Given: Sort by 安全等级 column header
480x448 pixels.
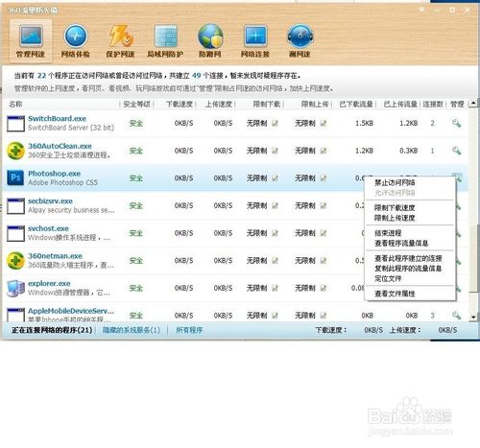Looking at the screenshot, I should point(136,105).
